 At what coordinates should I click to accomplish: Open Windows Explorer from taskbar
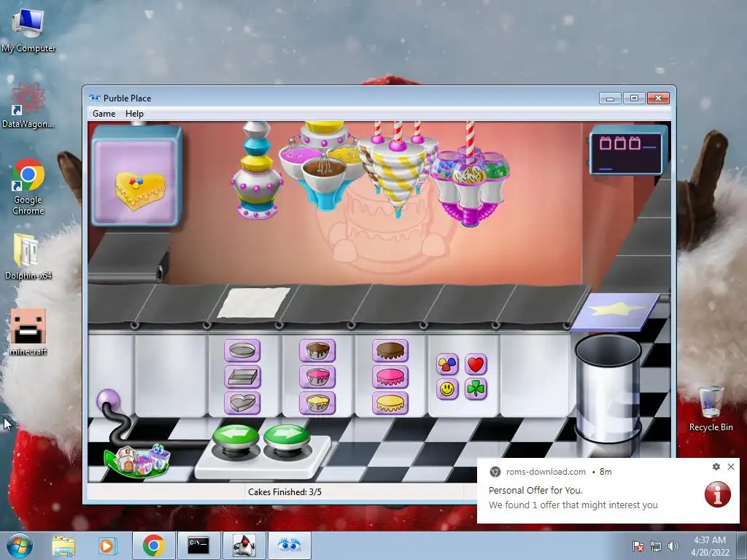point(63,545)
